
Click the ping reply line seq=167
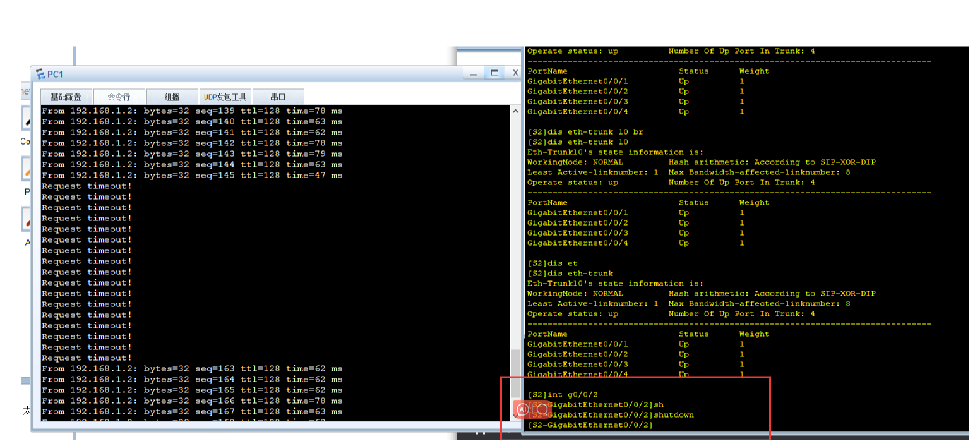(192, 412)
